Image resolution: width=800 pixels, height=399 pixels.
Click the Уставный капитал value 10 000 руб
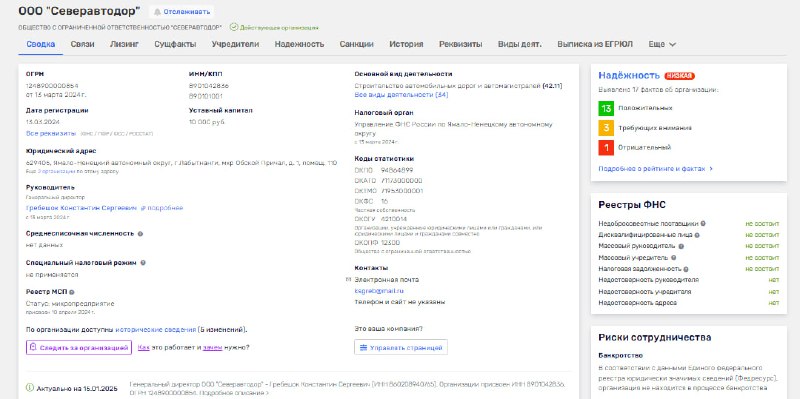[206, 122]
